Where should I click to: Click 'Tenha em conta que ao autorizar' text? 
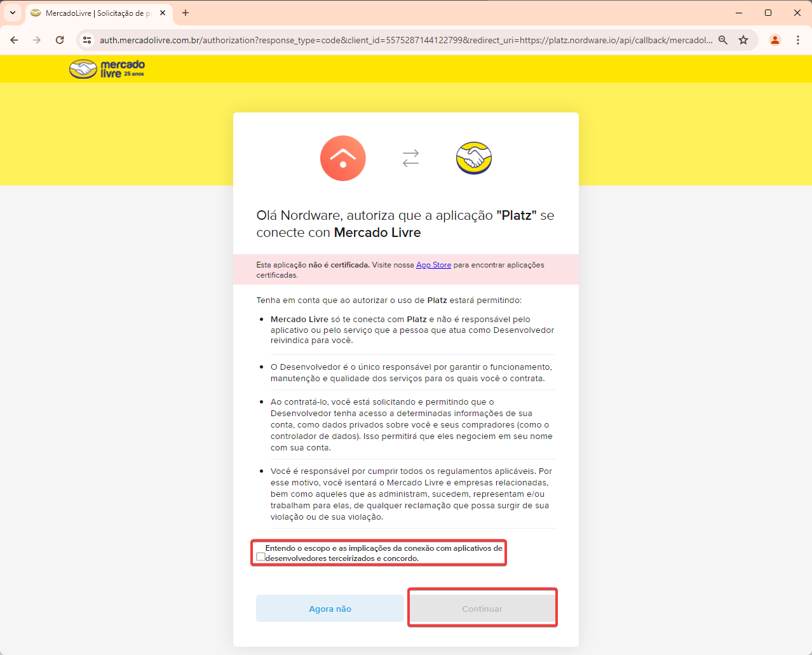[389, 300]
